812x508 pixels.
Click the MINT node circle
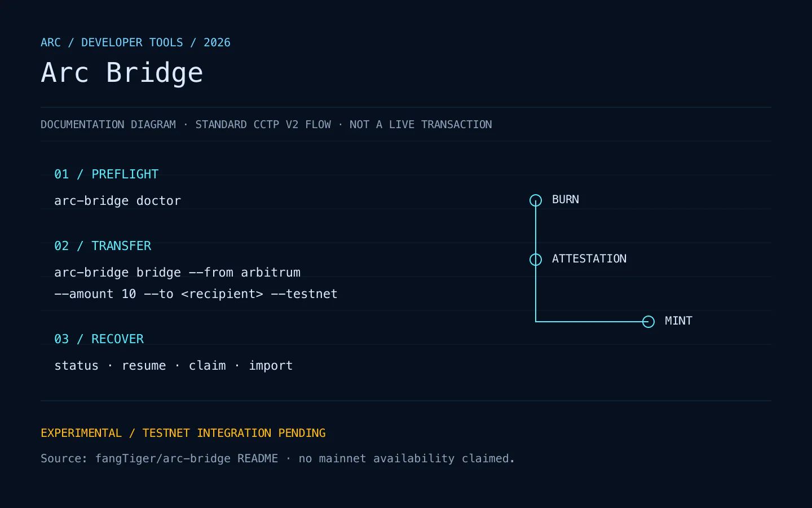pos(648,322)
